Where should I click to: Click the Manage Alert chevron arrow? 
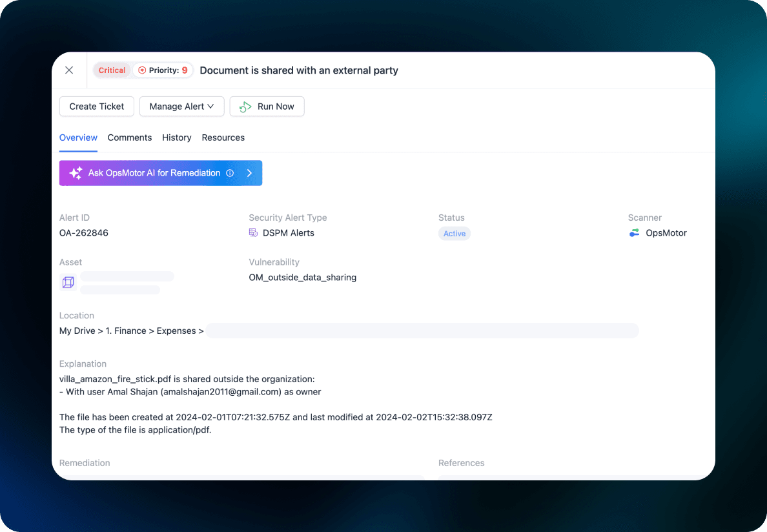[210, 107]
